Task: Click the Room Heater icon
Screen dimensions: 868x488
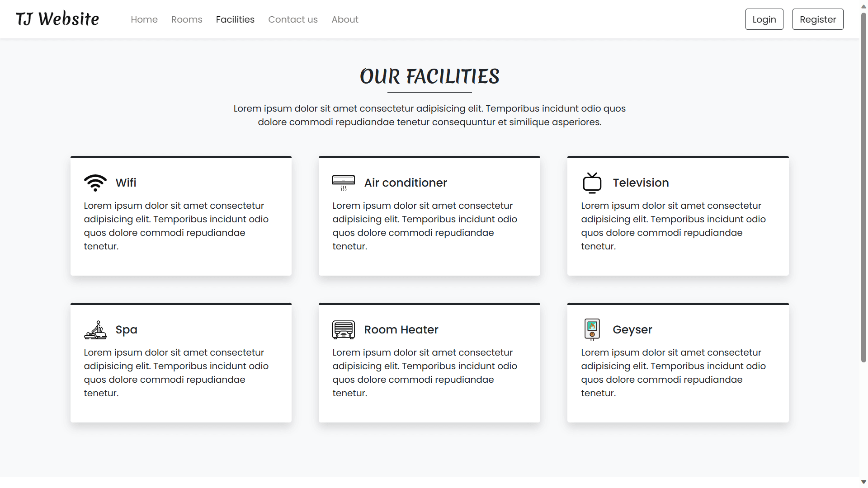Action: coord(344,330)
